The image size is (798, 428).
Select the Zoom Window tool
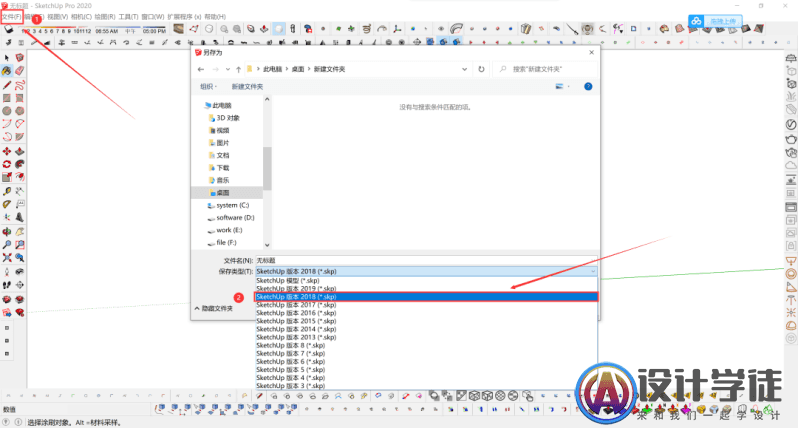tap(20, 245)
